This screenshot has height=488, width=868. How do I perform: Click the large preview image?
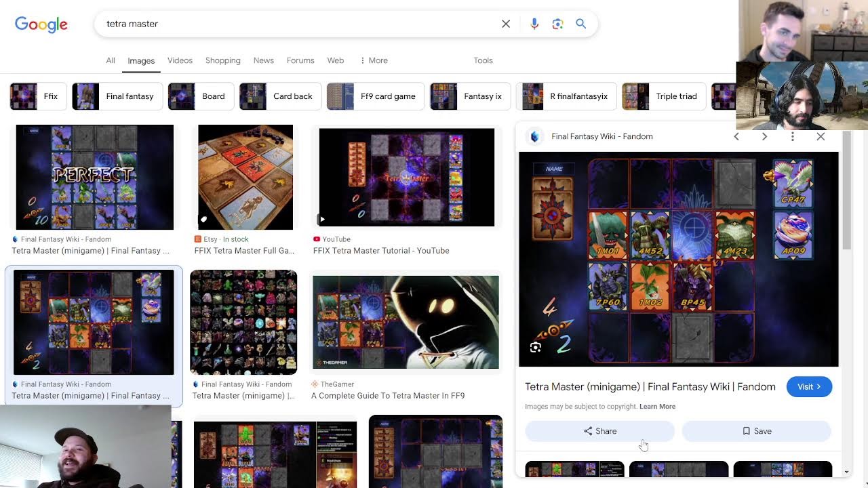point(678,259)
